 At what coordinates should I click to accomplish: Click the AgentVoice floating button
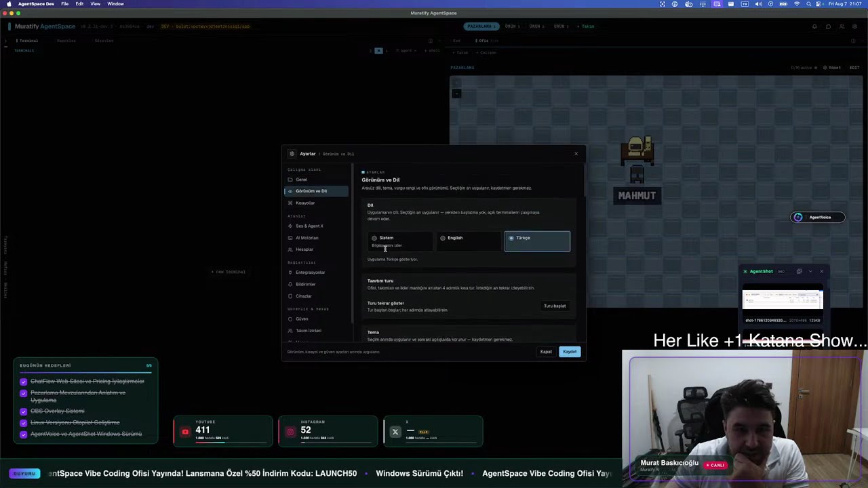tap(818, 218)
